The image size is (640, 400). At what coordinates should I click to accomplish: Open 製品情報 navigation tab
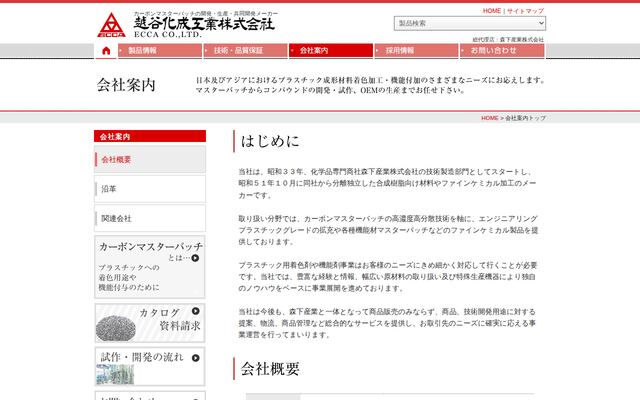click(160, 51)
